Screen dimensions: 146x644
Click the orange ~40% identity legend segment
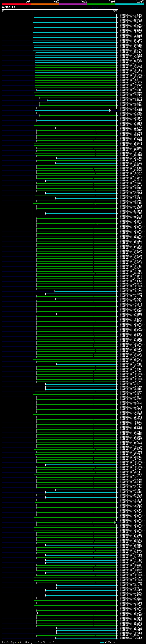click(45, 4)
